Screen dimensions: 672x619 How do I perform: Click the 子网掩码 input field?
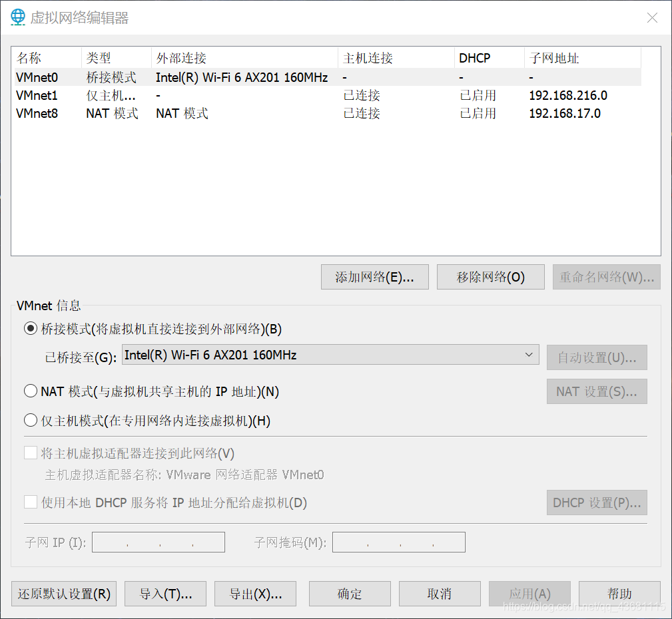(x=399, y=542)
